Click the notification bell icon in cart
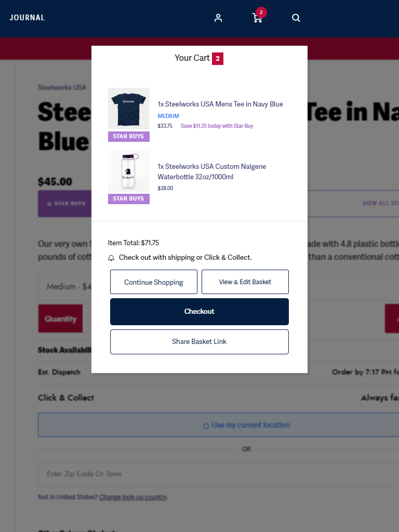 pyautogui.click(x=111, y=258)
